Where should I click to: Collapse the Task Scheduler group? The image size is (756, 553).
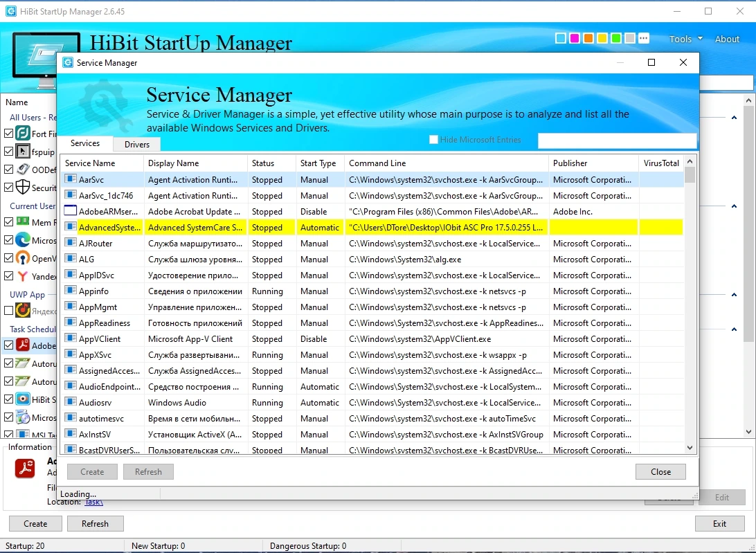point(734,329)
